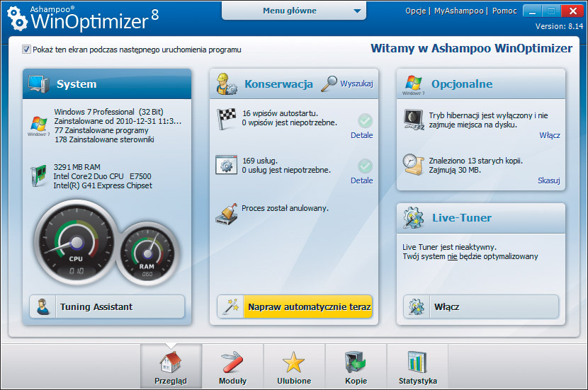Open the Menu główne dropdown
The width and height of the screenshot is (588, 390).
(x=295, y=11)
